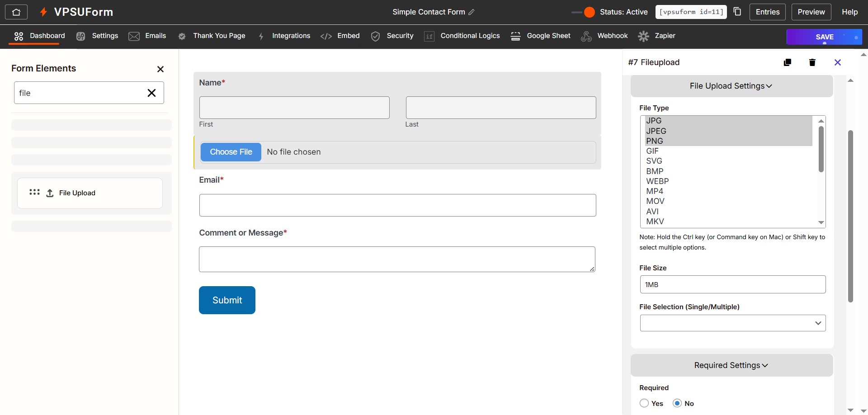This screenshot has width=868, height=415.
Task: Select GIF in the File Type list
Action: click(x=653, y=151)
